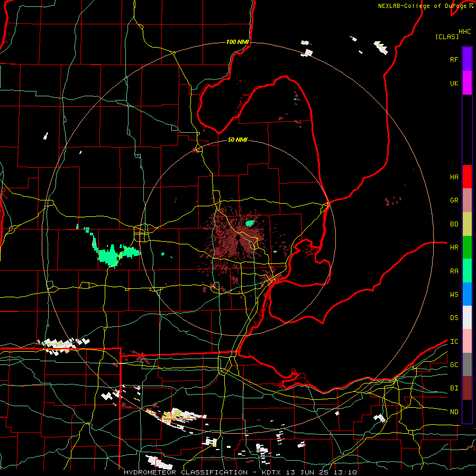476x476 pixels.
Task: Click the HHC product label
Action: (x=465, y=32)
